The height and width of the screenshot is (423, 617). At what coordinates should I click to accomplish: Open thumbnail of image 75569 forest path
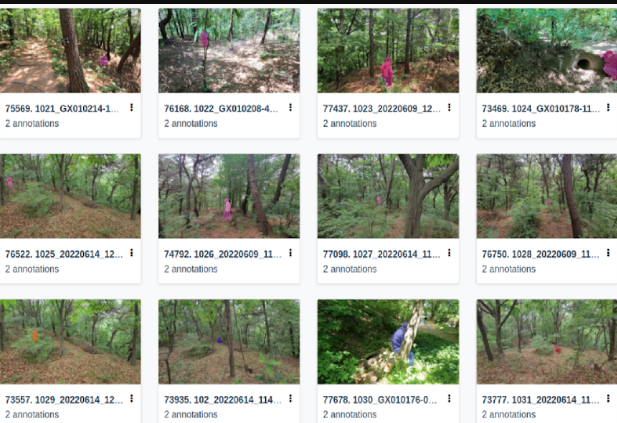click(70, 50)
